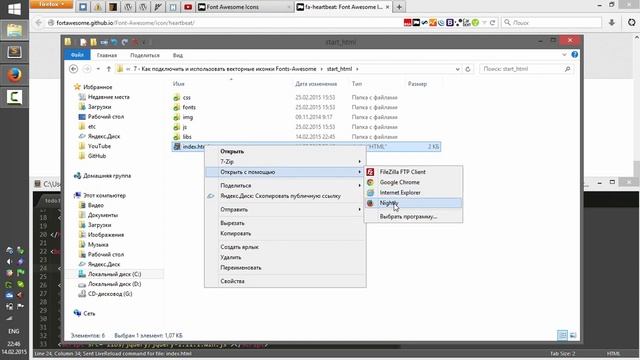Open Sublime Text taskbar icon
The height and width of the screenshot is (360, 640).
[14, 52]
